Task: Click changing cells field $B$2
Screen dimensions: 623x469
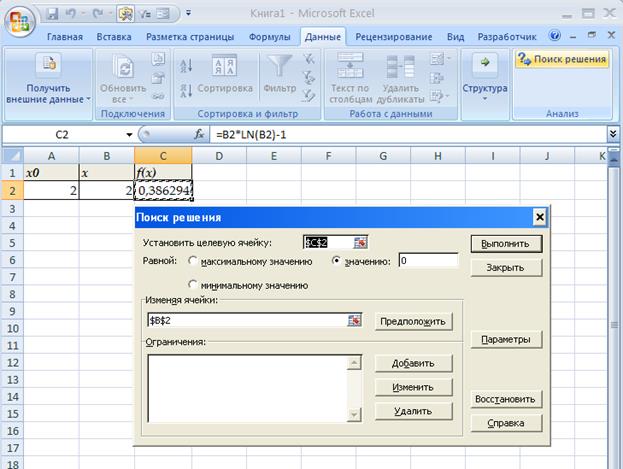Action: [x=247, y=320]
